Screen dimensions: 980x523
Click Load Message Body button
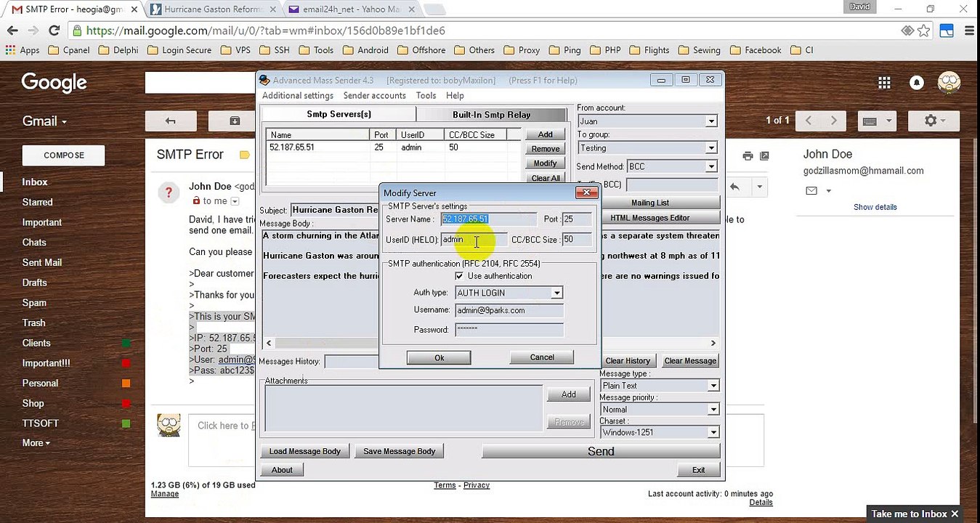tap(305, 451)
